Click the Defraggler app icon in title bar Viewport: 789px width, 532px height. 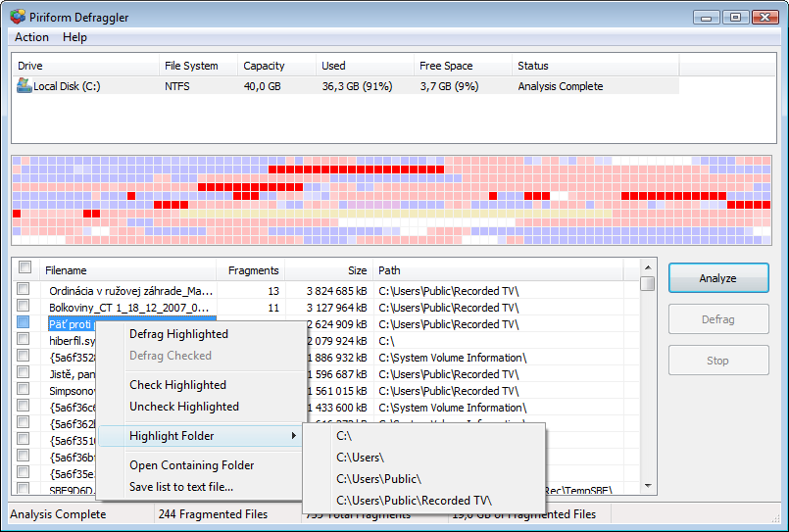(x=18, y=17)
